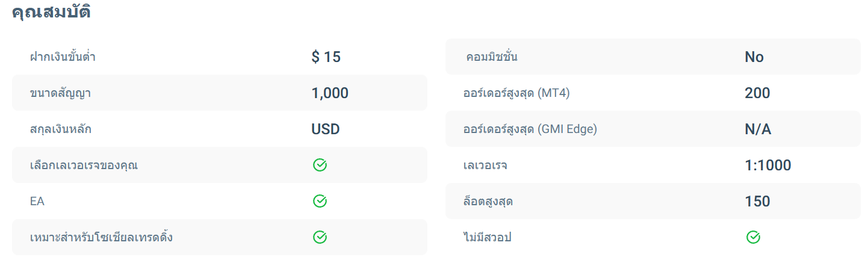
Task: Click the No commission value
Action: (754, 57)
